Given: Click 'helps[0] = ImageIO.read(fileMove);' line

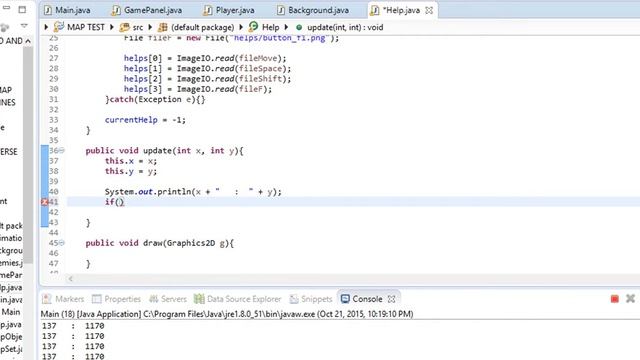Looking at the screenshot, I should pyautogui.click(x=205, y=58).
